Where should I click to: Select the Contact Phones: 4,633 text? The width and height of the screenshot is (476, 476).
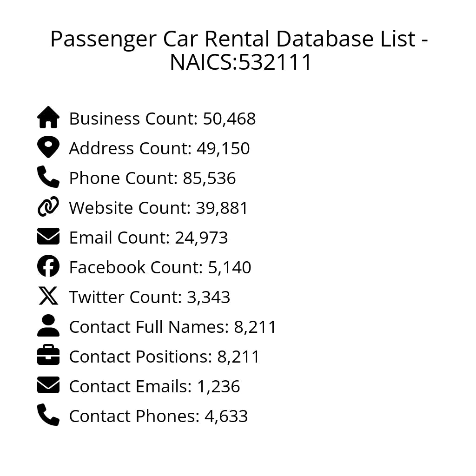[159, 416]
